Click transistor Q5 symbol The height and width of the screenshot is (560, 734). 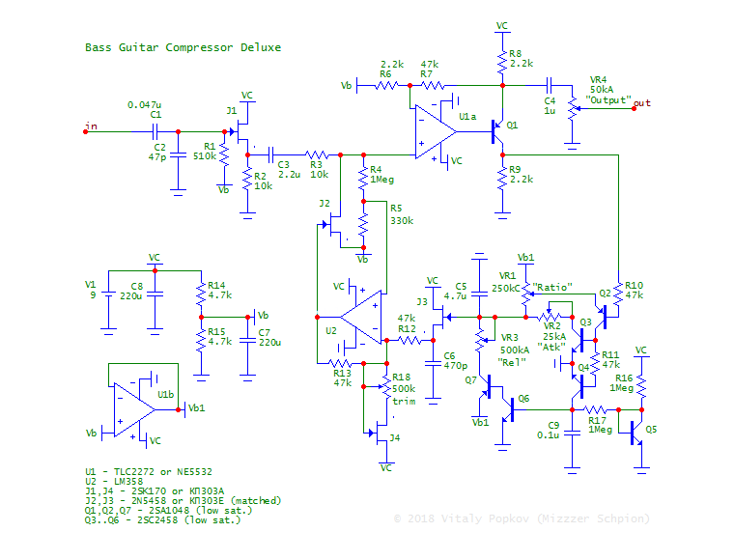[x=637, y=430]
